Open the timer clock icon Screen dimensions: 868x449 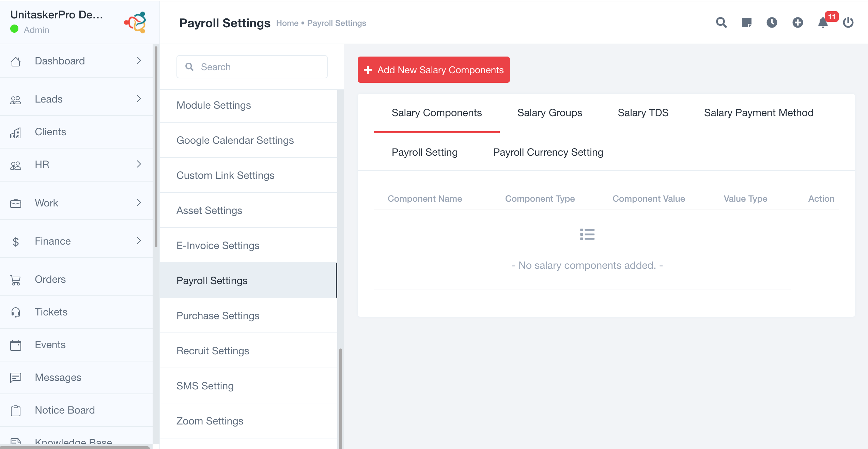pyautogui.click(x=772, y=22)
